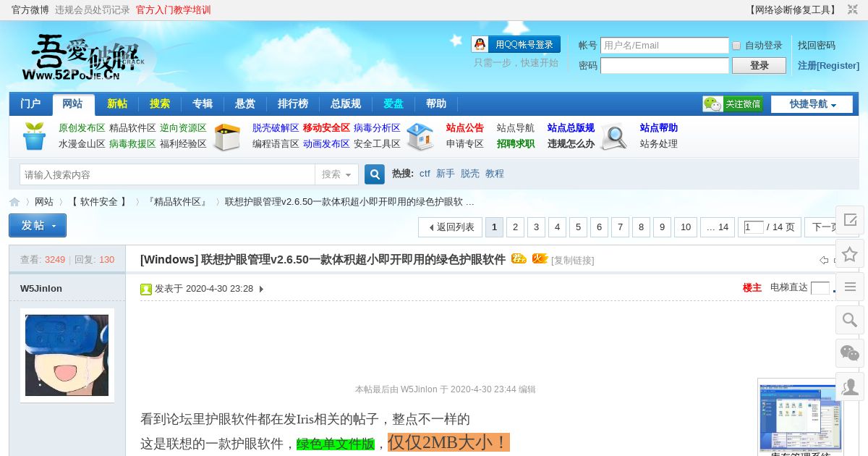The width and height of the screenshot is (868, 456).
Task: Click username W5Jinlon
Action: [41, 289]
